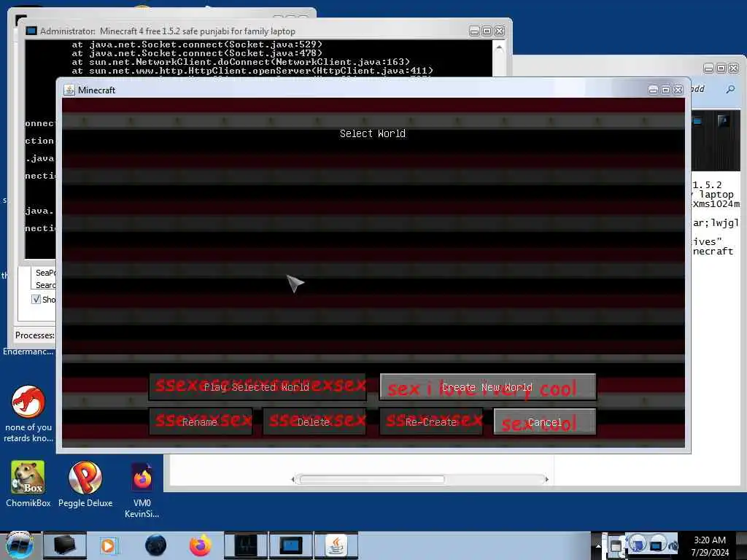Click the Create New World button
Viewport: 747px width, 560px height.
[487, 386]
